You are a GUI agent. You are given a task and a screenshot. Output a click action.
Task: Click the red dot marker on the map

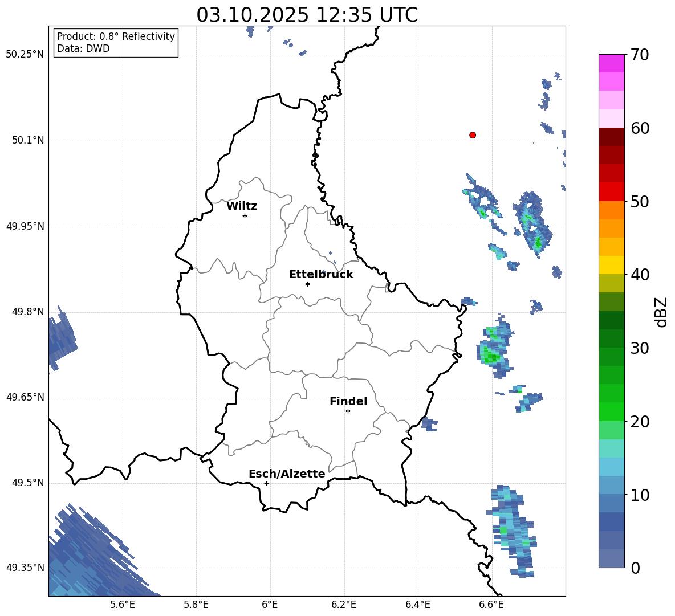473,135
